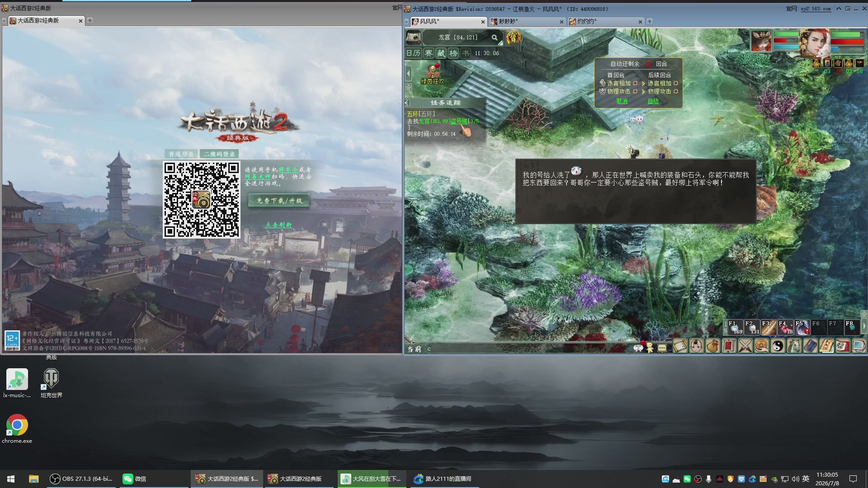Screen dimensions: 868x488
Task: Open the yin-yang skills icon
Action: tap(778, 347)
